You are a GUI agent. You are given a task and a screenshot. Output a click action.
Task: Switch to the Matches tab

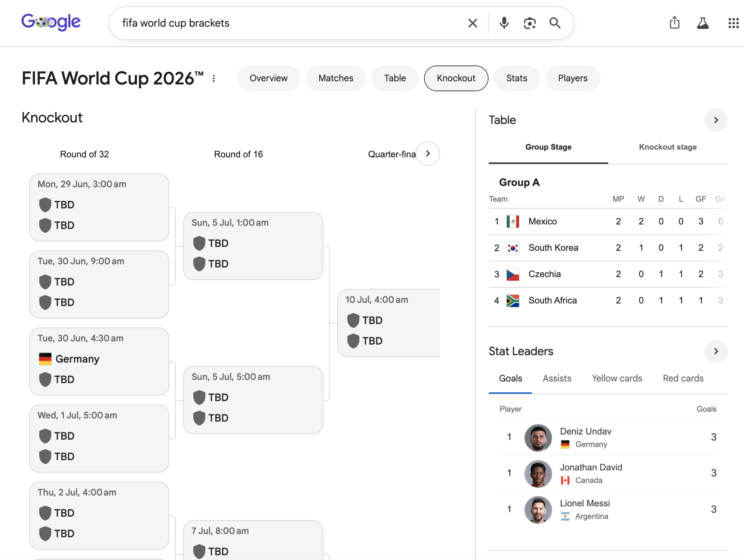pyautogui.click(x=336, y=78)
